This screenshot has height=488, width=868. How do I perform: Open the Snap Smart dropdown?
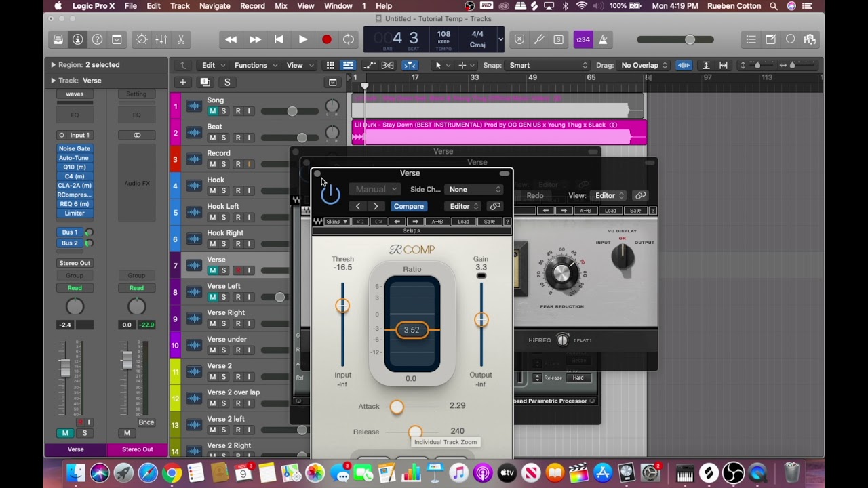[548, 65]
